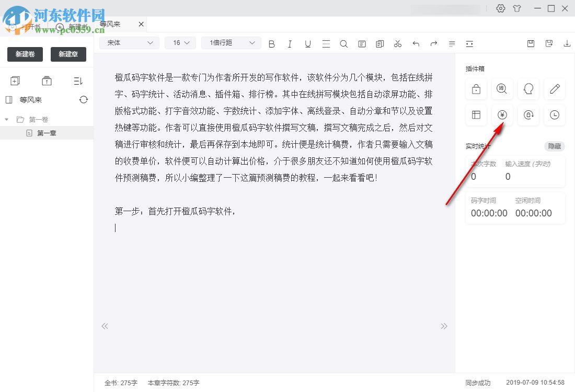Trigger the sync refresh icon in sidebar
The image size is (575, 392).
[84, 100]
